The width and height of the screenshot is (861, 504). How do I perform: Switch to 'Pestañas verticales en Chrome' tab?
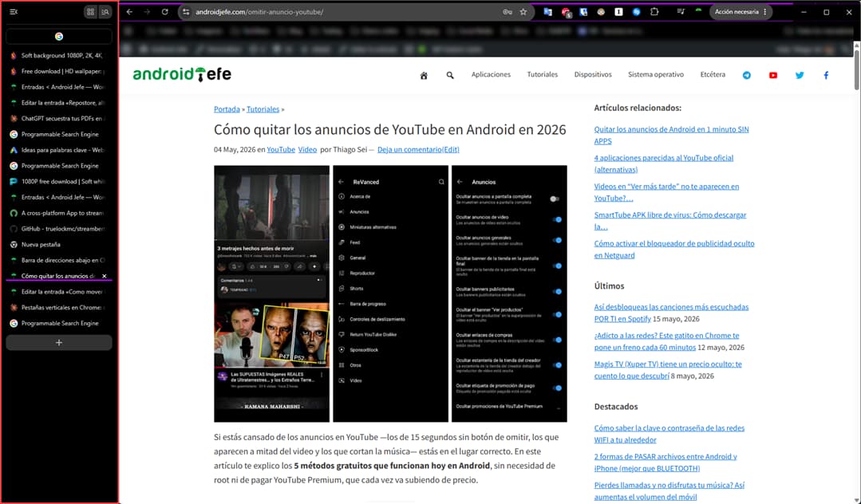tap(59, 308)
